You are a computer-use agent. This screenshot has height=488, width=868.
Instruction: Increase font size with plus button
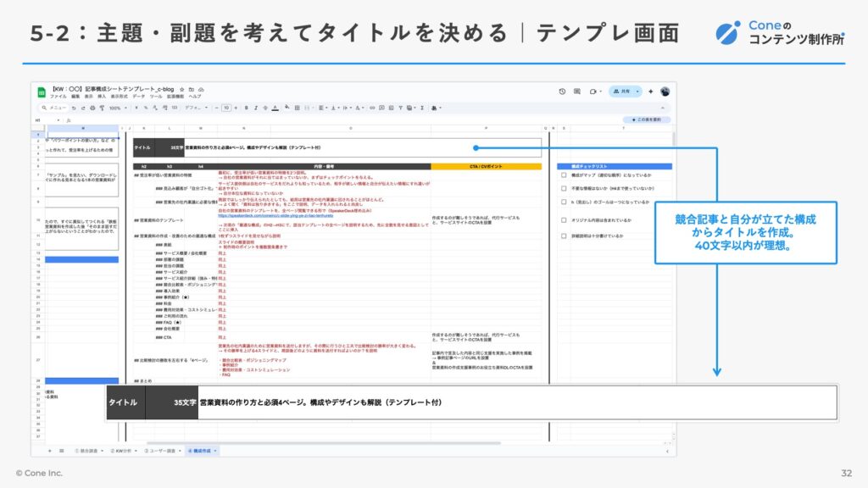click(236, 108)
